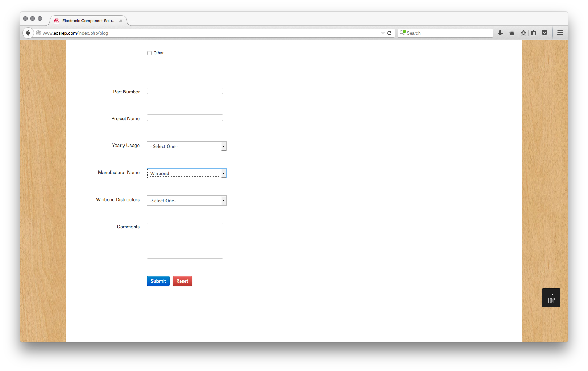The image size is (588, 371).
Task: Open the Manufacturer Name dropdown showing Winbond
Action: pos(186,173)
